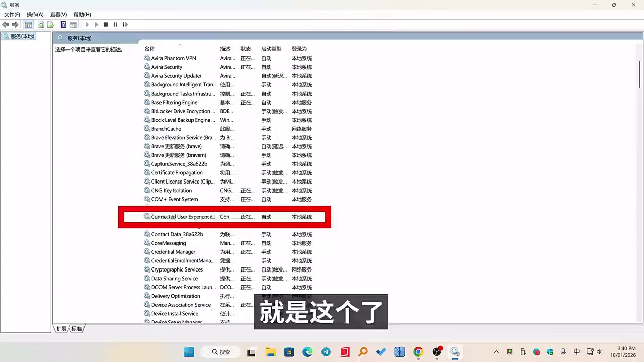Click the clock showing 3:40 PM
Screen dimensions: 644x362
click(x=626, y=348)
